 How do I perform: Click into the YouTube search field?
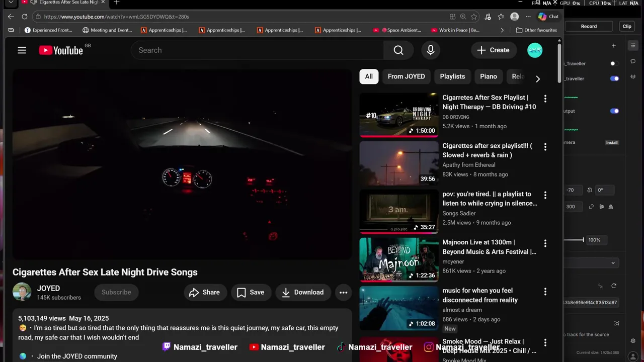[257, 50]
